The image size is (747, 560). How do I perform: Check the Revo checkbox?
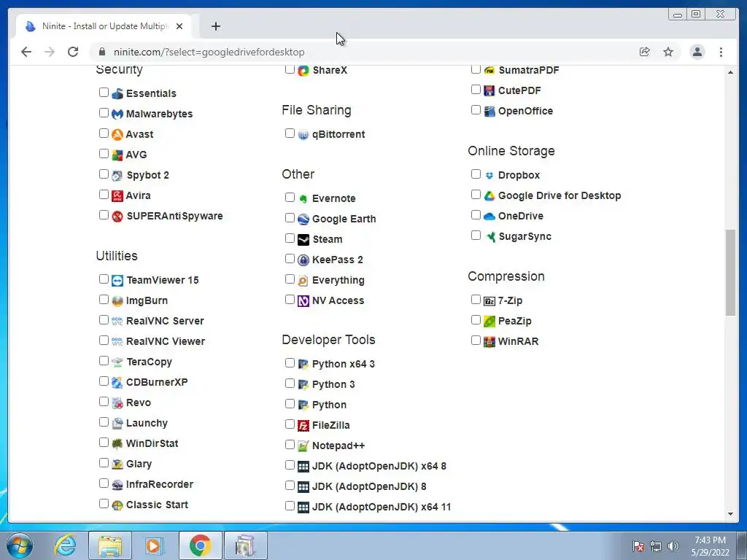pyautogui.click(x=104, y=402)
